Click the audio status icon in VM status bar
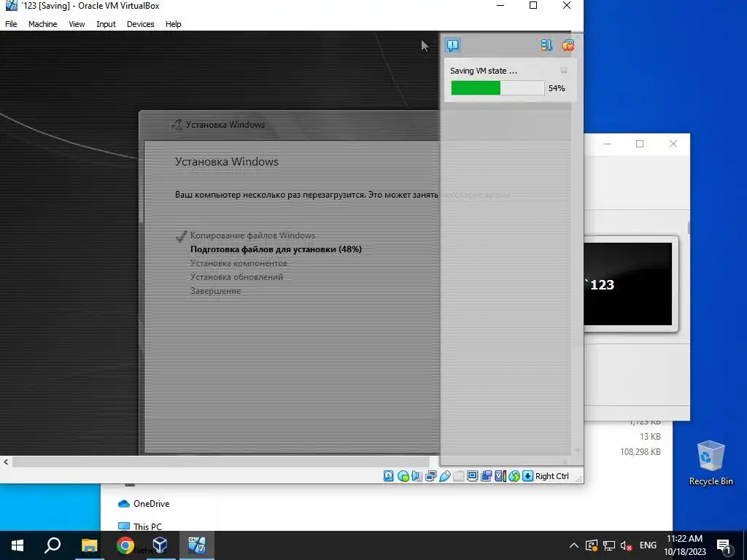The width and height of the screenshot is (747, 560). pos(417,476)
